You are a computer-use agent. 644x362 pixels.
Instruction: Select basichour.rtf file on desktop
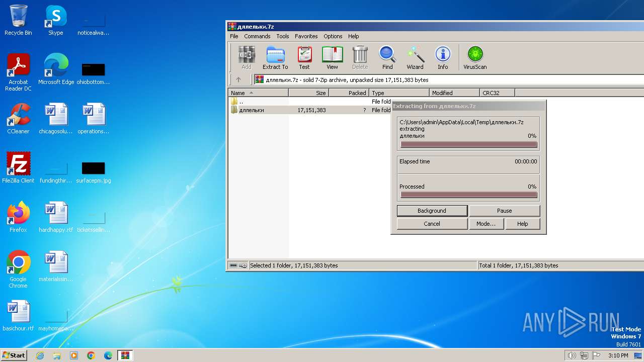point(18,316)
